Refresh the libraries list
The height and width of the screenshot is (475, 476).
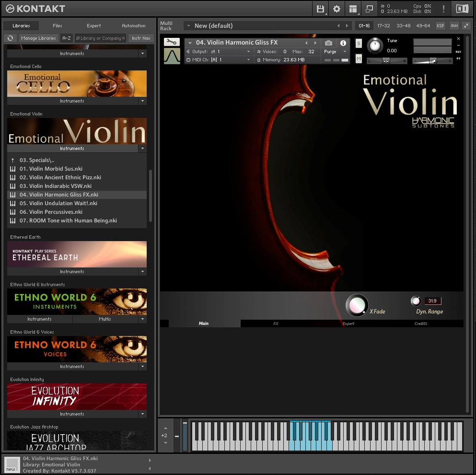coord(11,38)
